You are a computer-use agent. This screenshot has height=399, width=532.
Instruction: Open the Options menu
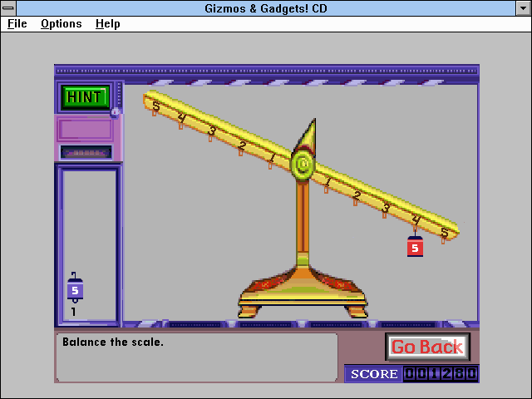(x=61, y=24)
